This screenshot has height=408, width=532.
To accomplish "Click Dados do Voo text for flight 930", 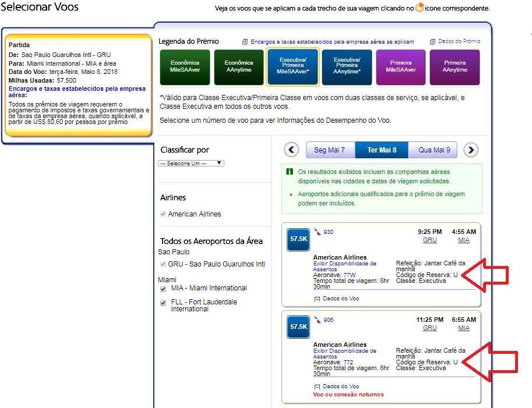I will pyautogui.click(x=341, y=299).
